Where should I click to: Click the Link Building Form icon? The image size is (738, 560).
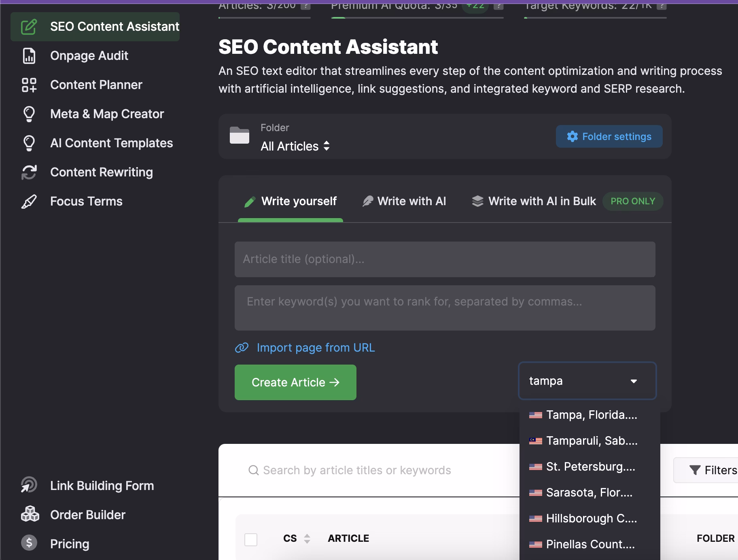click(29, 486)
